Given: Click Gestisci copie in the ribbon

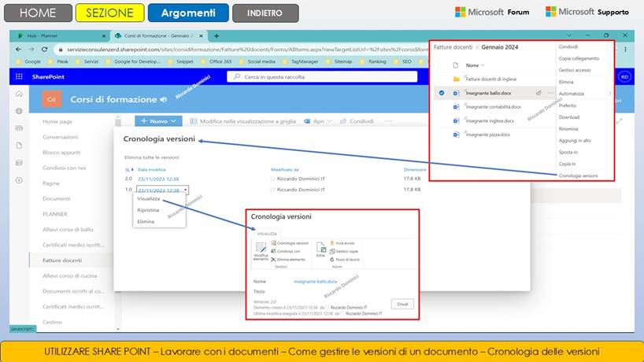Looking at the screenshot, I should point(344,251).
